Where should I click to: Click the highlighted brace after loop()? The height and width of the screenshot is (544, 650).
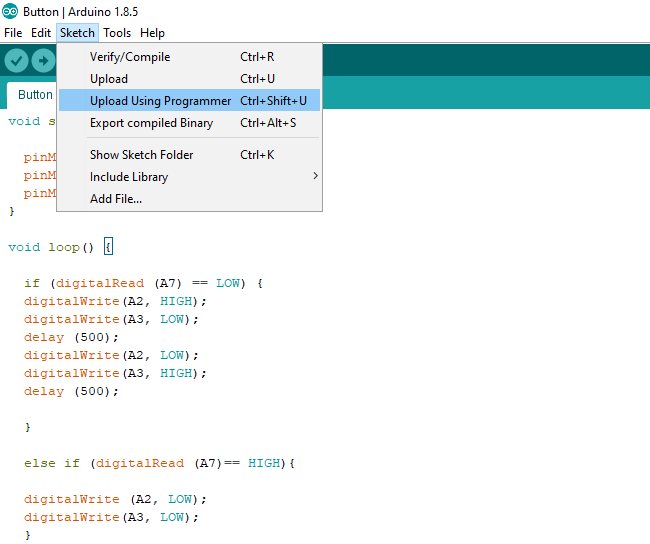109,247
